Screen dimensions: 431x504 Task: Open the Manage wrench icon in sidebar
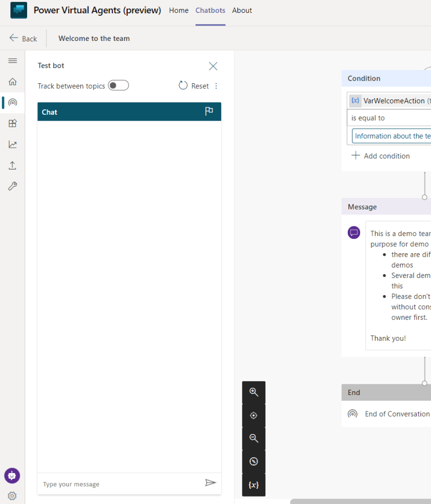coord(13,186)
